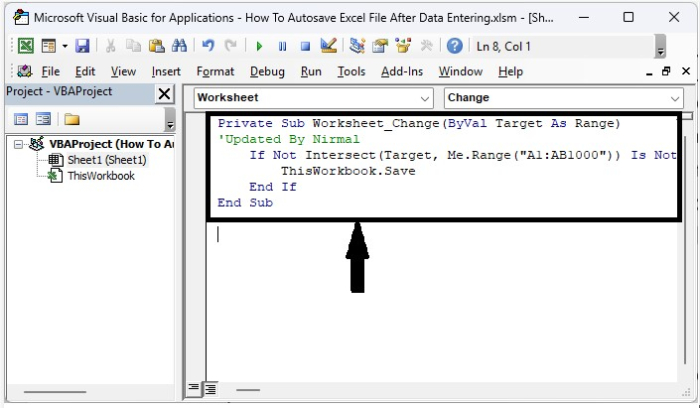Open the File menu
Viewport: 700px width, 408px height.
(x=50, y=71)
